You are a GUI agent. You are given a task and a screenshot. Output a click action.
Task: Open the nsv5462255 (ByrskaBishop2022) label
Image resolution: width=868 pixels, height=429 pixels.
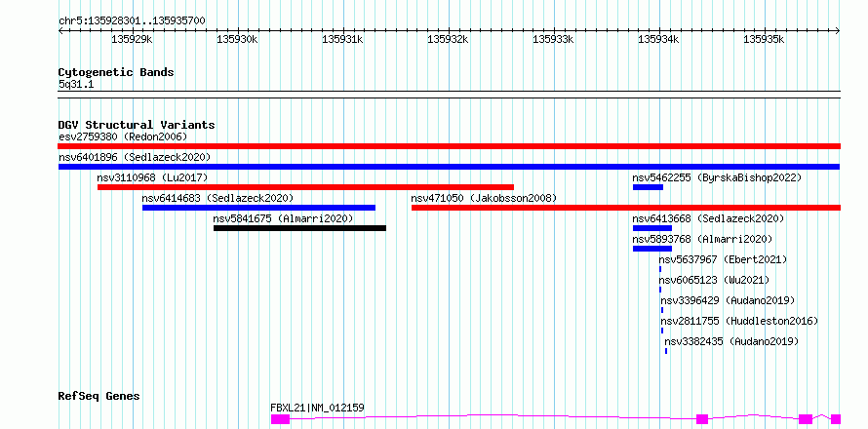click(x=717, y=177)
